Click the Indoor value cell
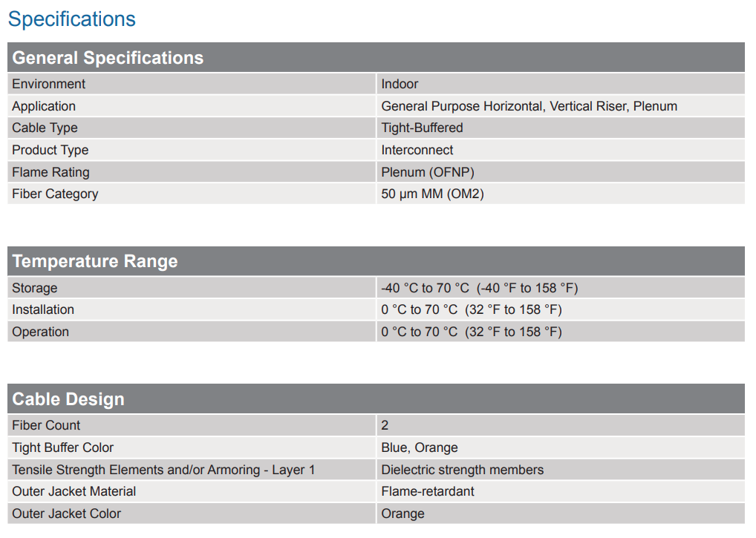 (x=400, y=84)
